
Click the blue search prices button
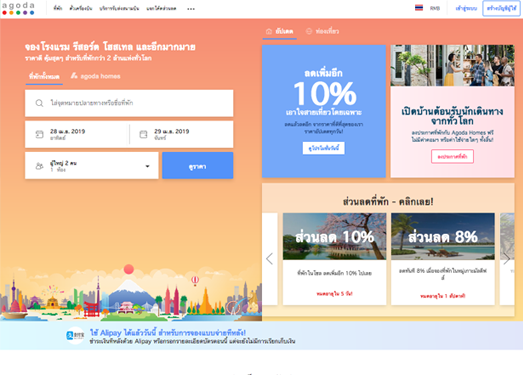[x=197, y=165]
